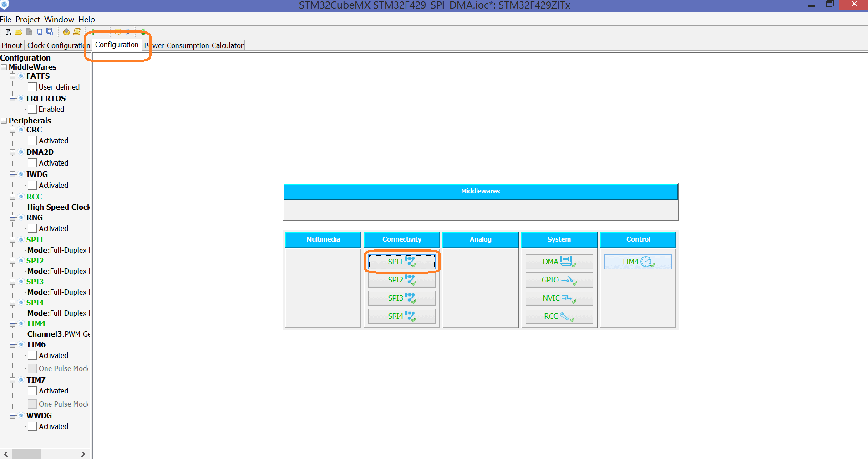Open TIM4 timer configuration

pyautogui.click(x=637, y=262)
